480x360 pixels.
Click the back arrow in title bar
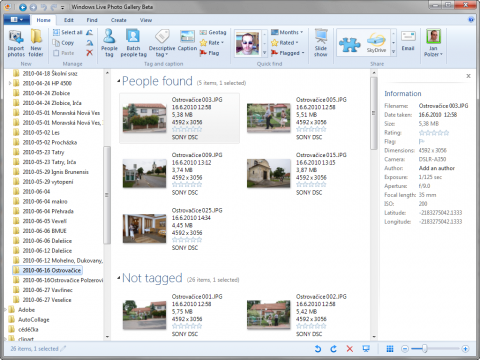(23, 7)
